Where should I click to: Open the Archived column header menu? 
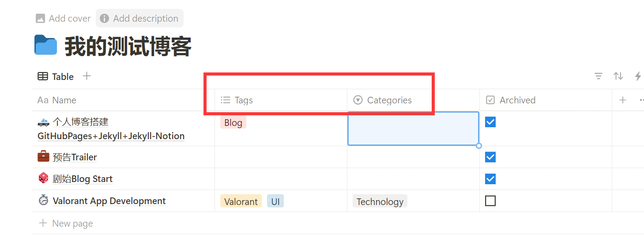click(x=546, y=100)
